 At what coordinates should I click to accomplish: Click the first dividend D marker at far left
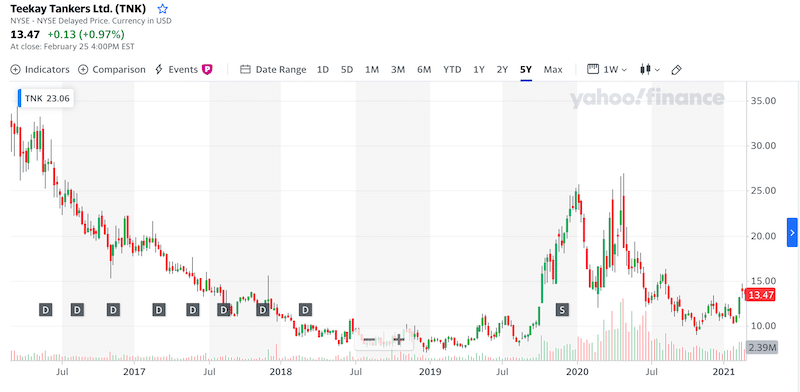point(45,309)
